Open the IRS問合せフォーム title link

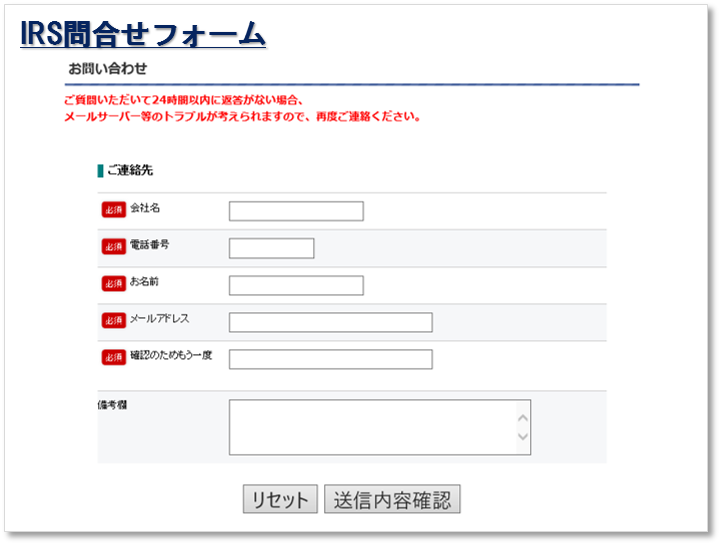pyautogui.click(x=143, y=34)
